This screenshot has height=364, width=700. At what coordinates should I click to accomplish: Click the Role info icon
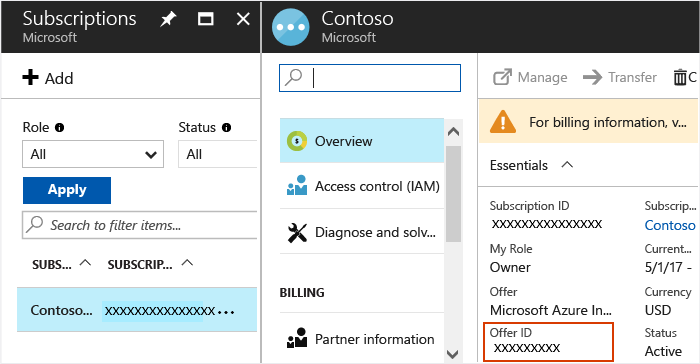coord(59,128)
